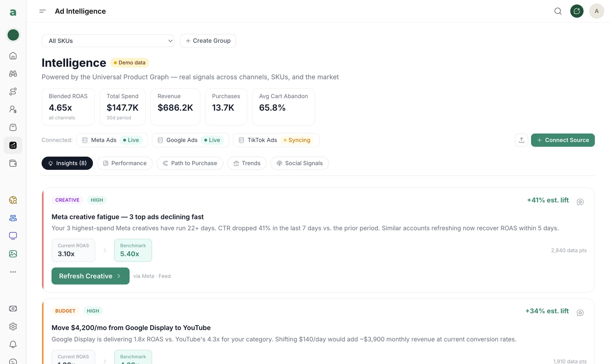The width and height of the screenshot is (610, 364).
Task: Click 'Move $4,200/mo from Google Display' title
Action: 131,327
